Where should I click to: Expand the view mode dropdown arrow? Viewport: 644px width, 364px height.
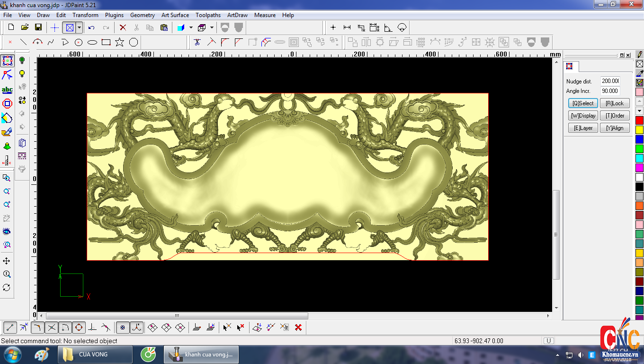coord(80,27)
